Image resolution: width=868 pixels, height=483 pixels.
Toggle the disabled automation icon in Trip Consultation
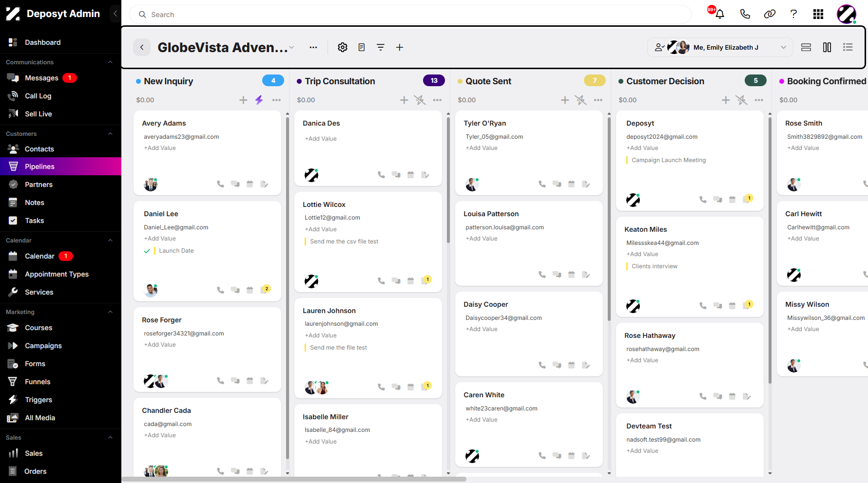pyautogui.click(x=420, y=100)
